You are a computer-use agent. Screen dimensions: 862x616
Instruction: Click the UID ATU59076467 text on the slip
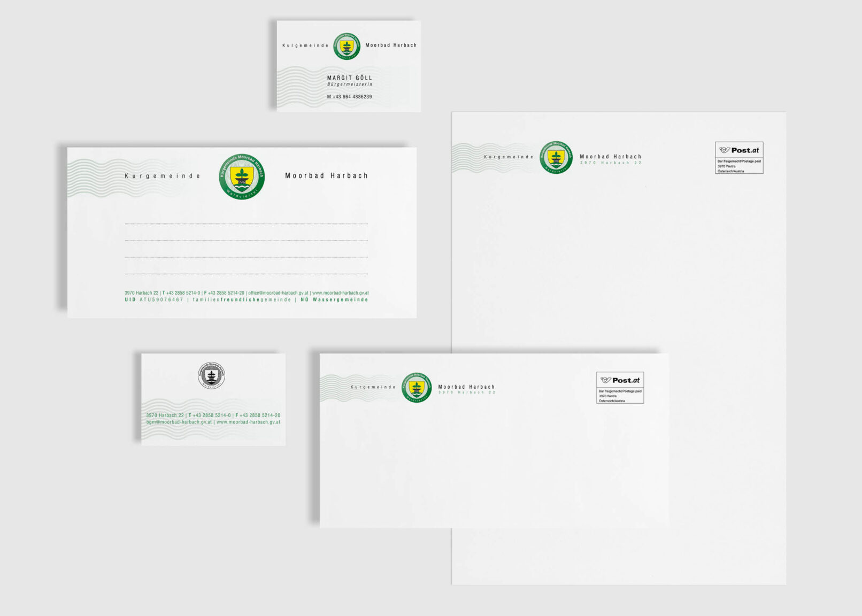pos(154,300)
